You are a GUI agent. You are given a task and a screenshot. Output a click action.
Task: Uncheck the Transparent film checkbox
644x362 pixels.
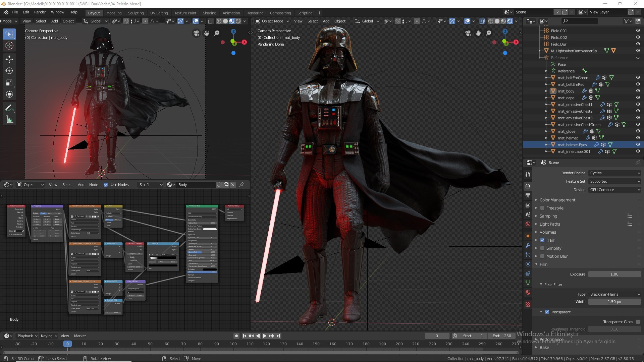547,312
